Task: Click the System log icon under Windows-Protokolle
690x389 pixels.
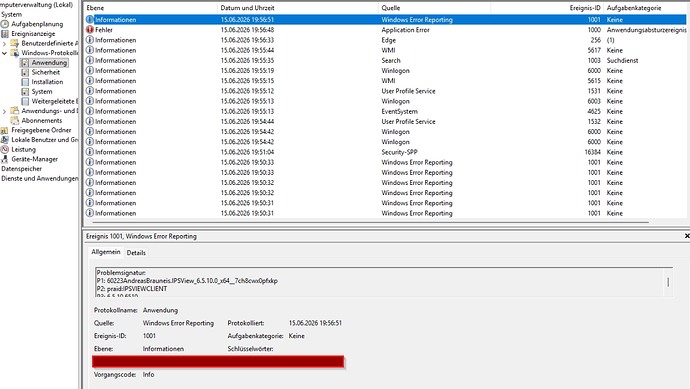Action: [25, 92]
